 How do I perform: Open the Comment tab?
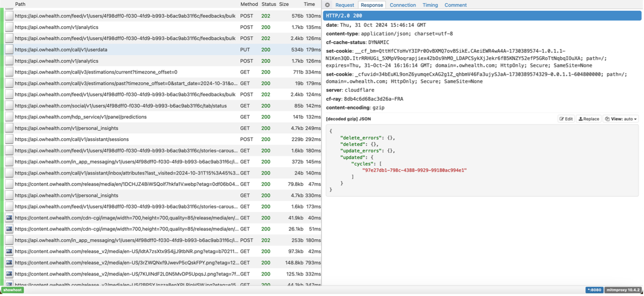pyautogui.click(x=455, y=5)
